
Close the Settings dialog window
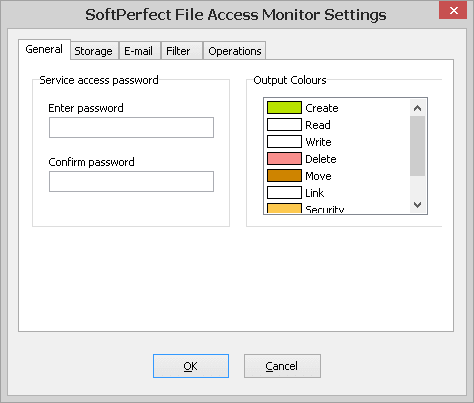tap(453, 10)
